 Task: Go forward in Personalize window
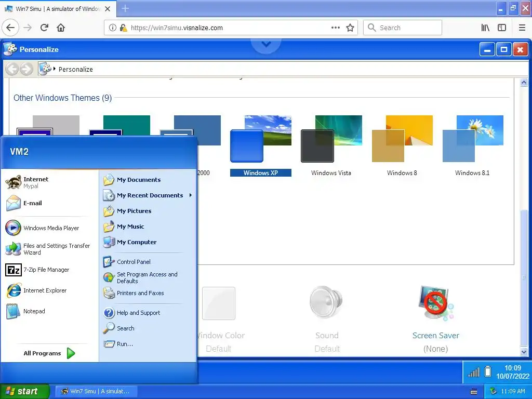(x=26, y=69)
